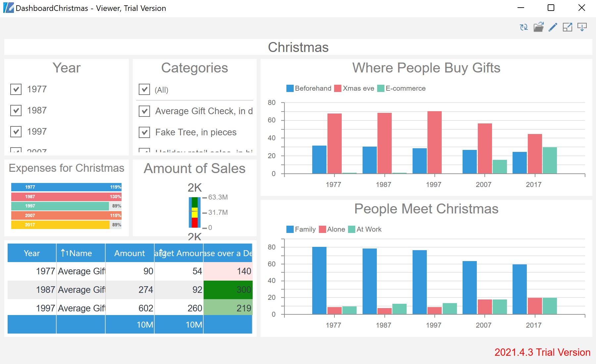596x364 pixels.
Task: Click the pencil Edit dashboard icon
Action: (x=553, y=27)
